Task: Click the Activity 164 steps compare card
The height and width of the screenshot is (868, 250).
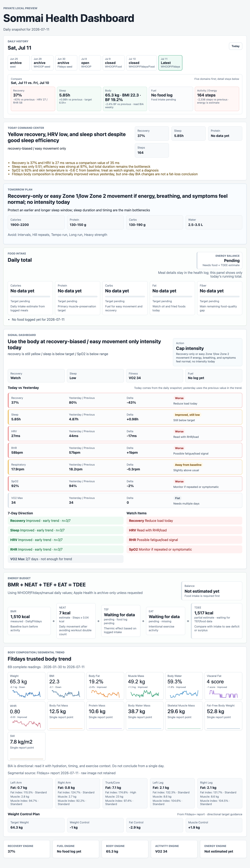Action: click(217, 99)
